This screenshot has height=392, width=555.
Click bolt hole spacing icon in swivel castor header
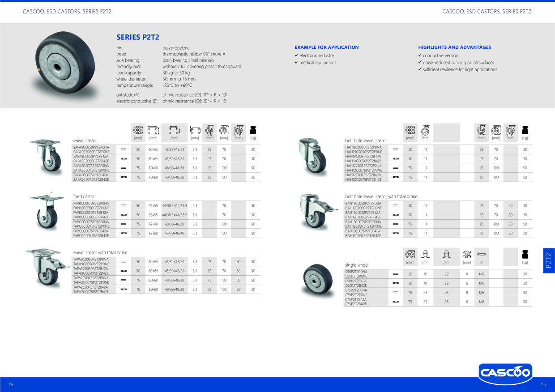pos(175,130)
